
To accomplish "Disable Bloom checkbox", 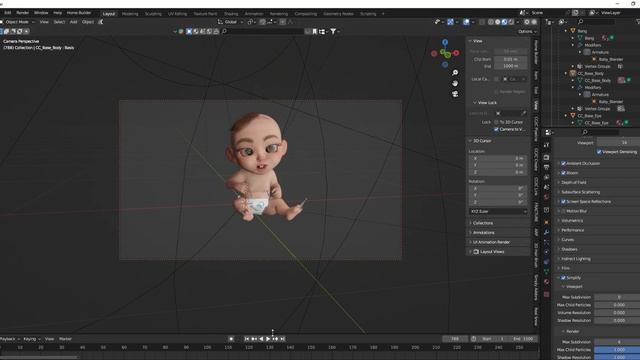I will tap(563, 173).
